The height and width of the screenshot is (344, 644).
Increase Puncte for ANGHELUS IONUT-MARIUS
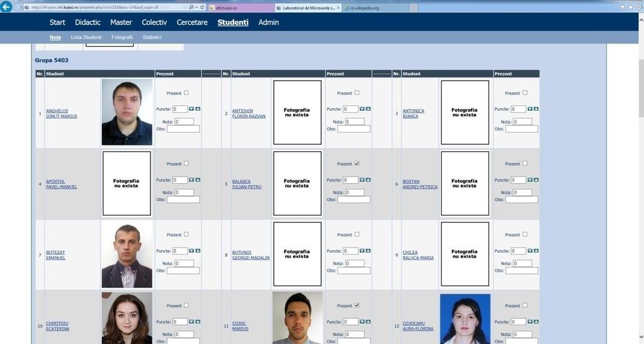pos(198,109)
